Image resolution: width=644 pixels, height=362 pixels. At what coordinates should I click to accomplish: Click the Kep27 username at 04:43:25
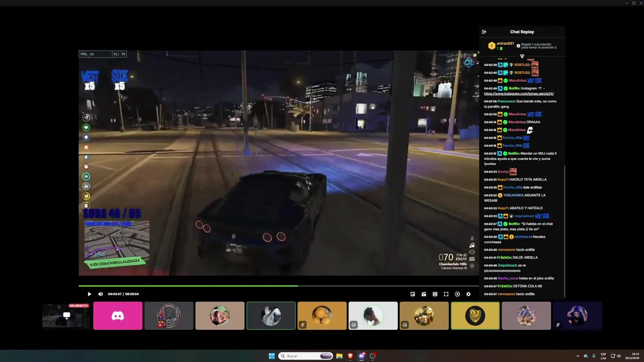coord(503,179)
